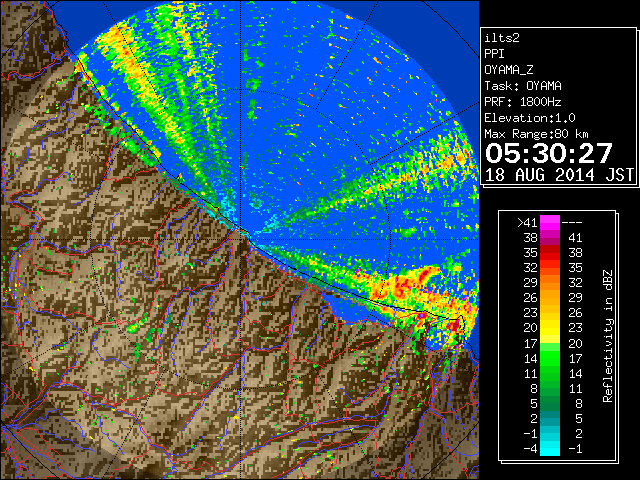This screenshot has width=640, height=480.
Task: Click the 'PPI' scan type text
Action: pyautogui.click(x=494, y=54)
